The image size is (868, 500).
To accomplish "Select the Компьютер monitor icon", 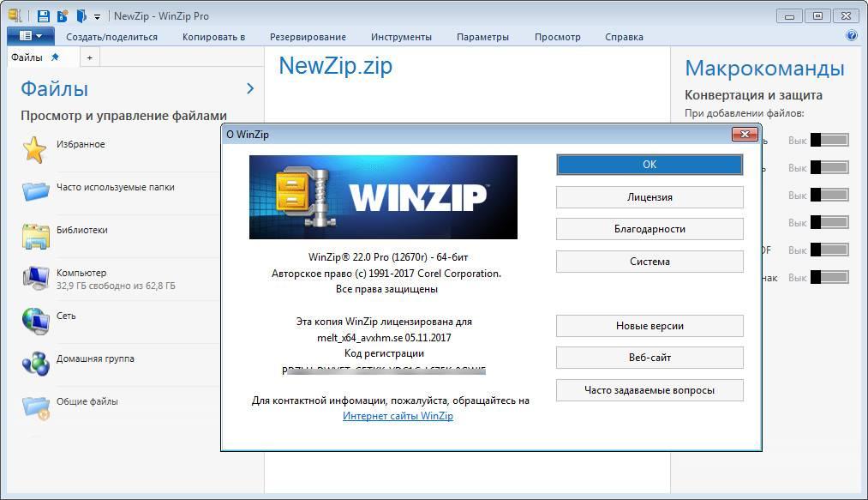I will [35, 278].
